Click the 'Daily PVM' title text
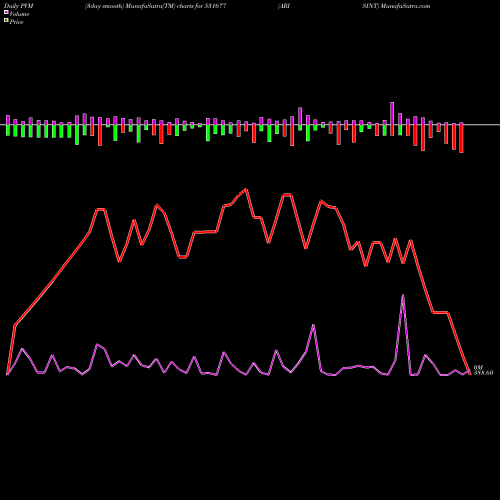The image size is (500, 500). [x=19, y=6]
